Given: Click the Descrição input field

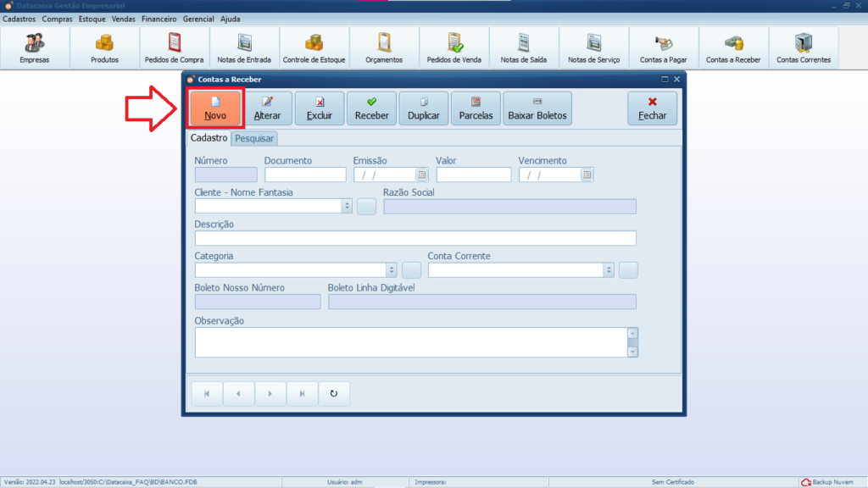Looking at the screenshot, I should click(x=415, y=238).
